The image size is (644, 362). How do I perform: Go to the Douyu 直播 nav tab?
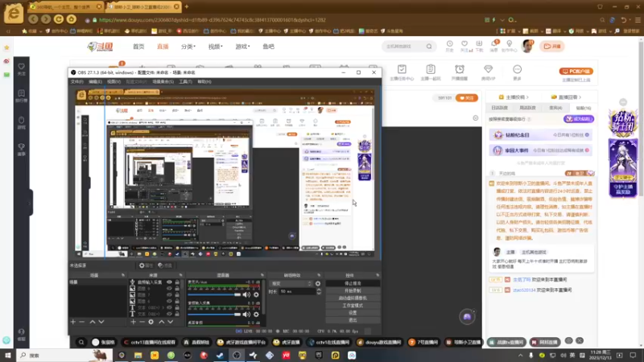pos(163,47)
